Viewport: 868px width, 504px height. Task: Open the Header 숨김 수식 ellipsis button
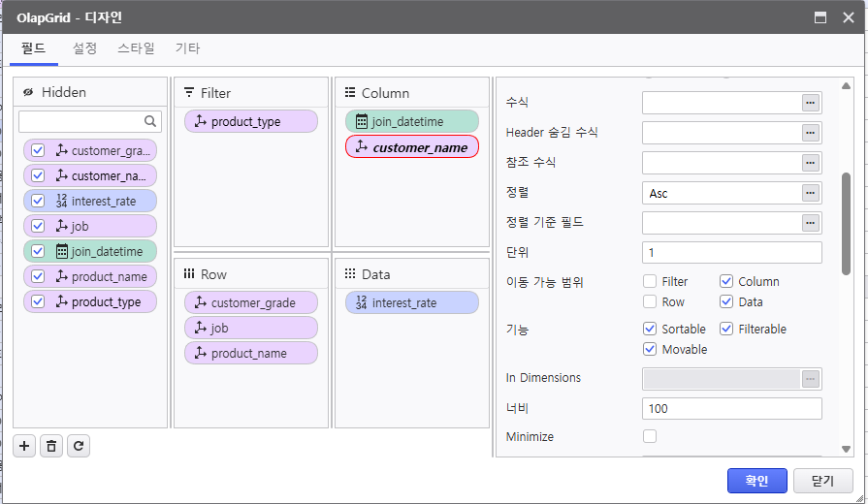(811, 133)
